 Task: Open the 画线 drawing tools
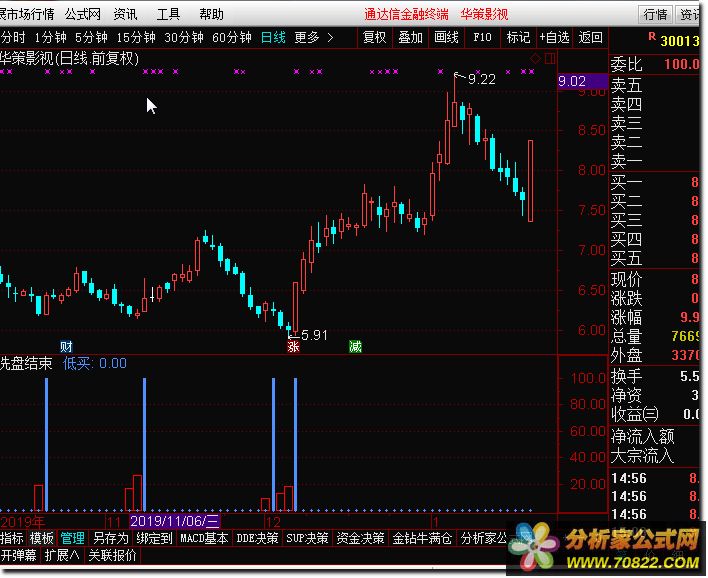pyautogui.click(x=446, y=37)
